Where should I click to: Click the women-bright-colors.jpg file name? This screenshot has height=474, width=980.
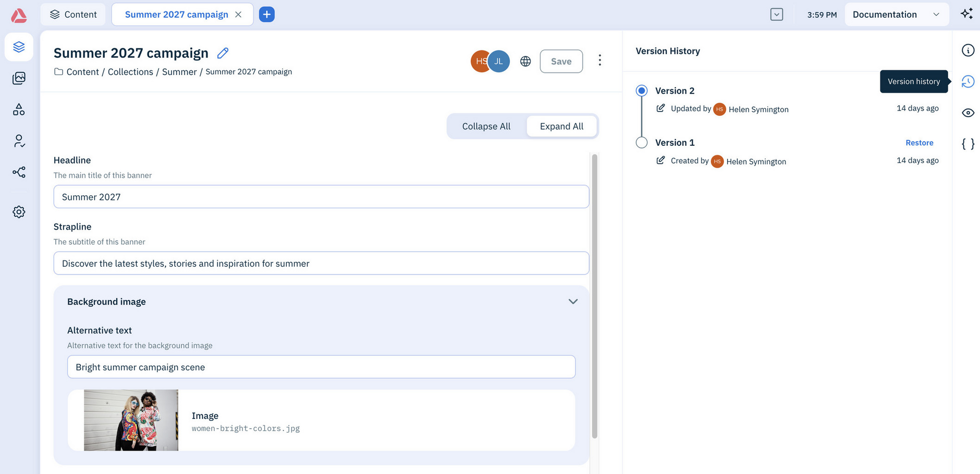tap(246, 429)
